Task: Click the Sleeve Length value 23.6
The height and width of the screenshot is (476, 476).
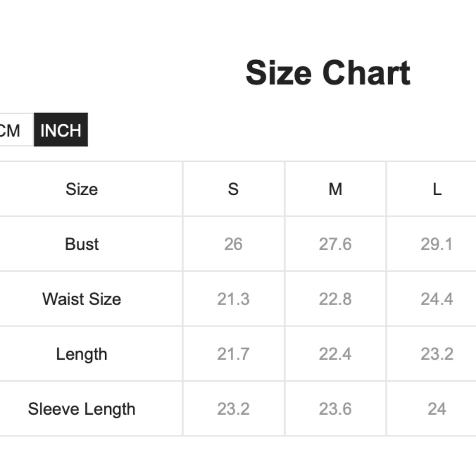Action: pos(335,409)
